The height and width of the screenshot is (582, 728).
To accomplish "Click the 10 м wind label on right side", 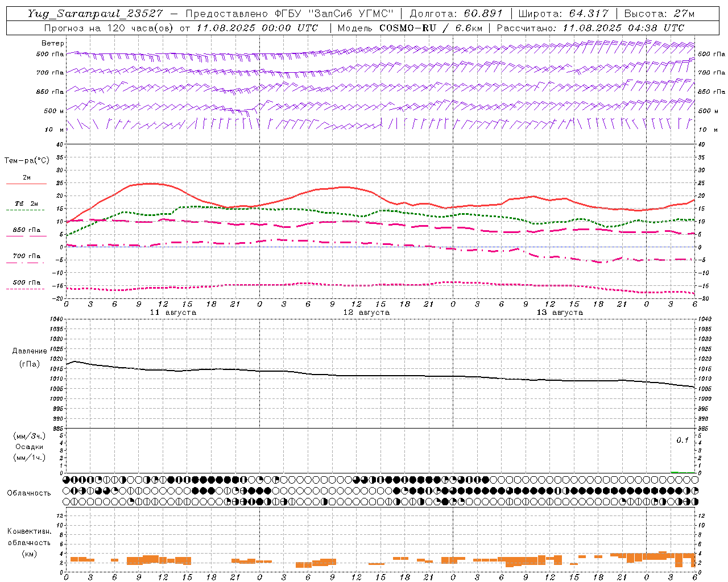I will [x=708, y=130].
